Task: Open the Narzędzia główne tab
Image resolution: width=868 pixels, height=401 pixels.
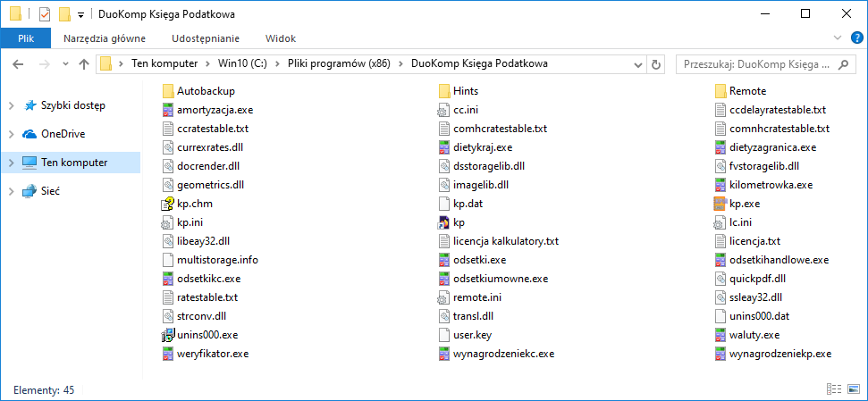Action: click(x=105, y=38)
